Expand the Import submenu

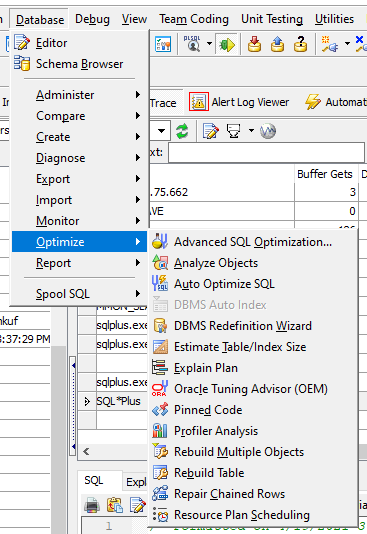pyautogui.click(x=79, y=200)
